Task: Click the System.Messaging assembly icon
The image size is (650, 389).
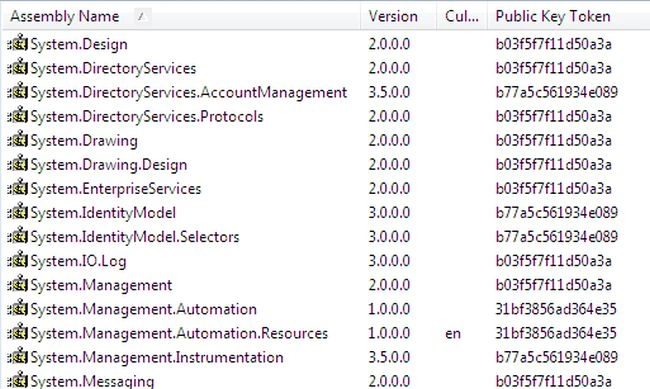Action: (18, 380)
